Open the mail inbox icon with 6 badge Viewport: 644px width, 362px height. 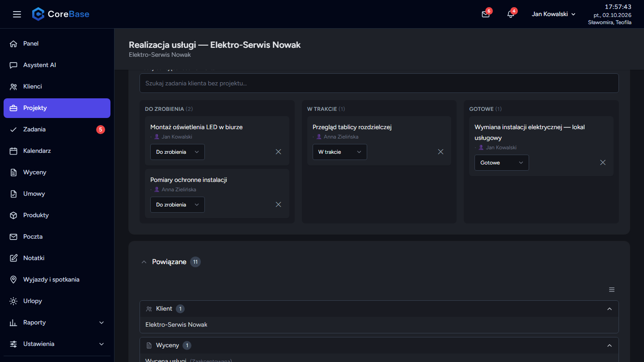click(486, 14)
